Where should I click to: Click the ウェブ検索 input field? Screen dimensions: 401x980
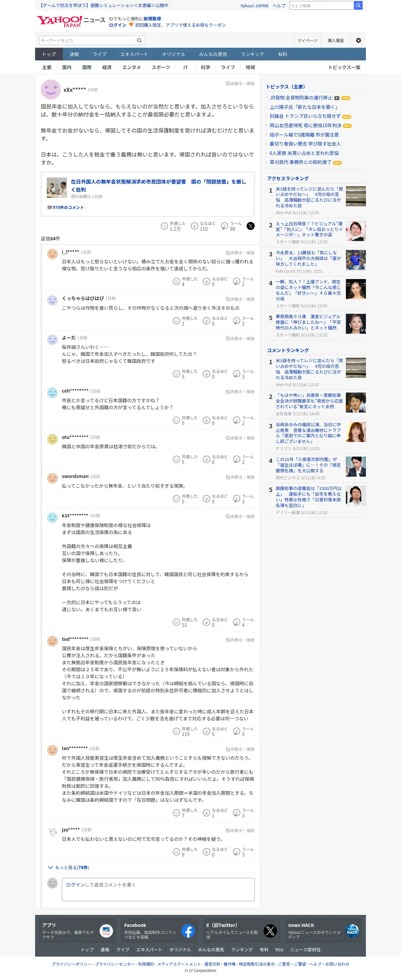click(321, 5)
